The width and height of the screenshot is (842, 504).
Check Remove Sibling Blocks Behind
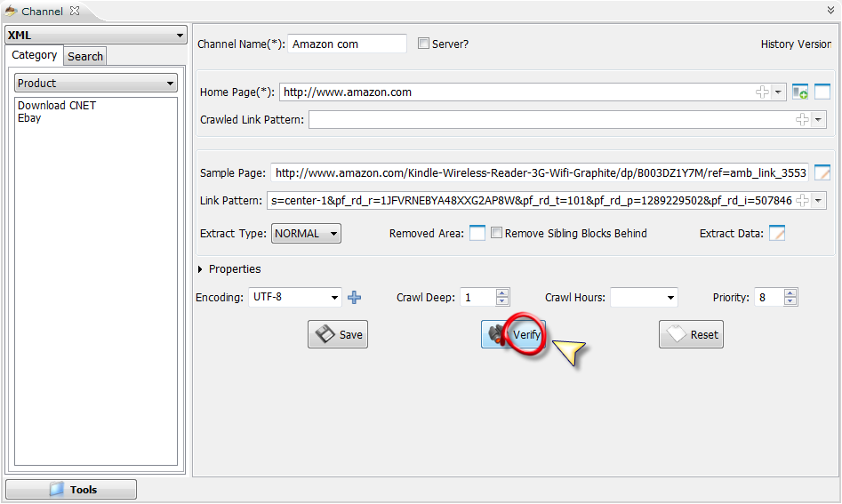click(497, 234)
